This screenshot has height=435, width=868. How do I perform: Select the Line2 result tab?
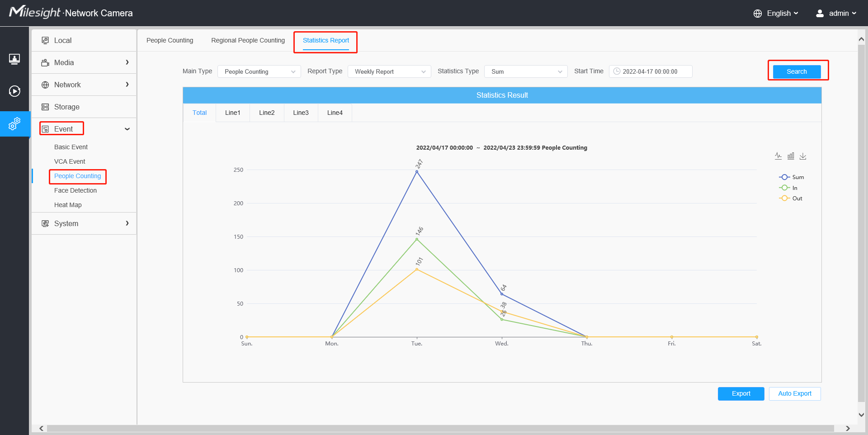(267, 113)
